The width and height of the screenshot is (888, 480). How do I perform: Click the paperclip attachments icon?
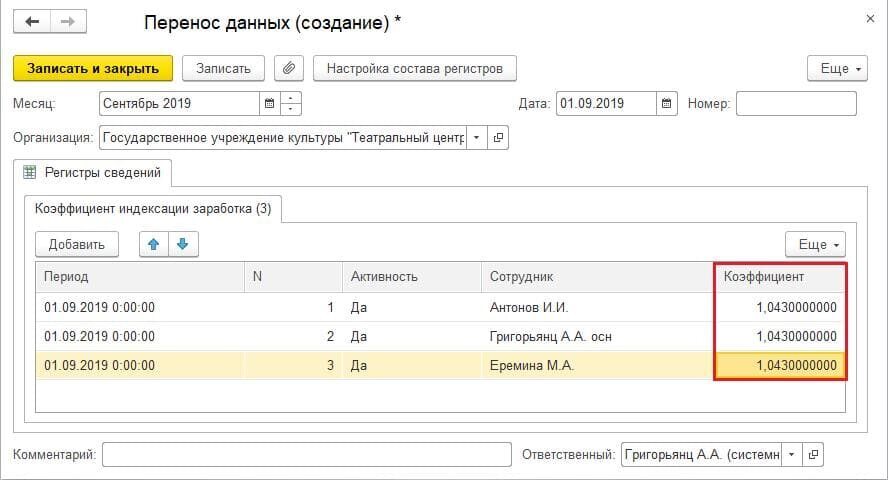point(288,68)
